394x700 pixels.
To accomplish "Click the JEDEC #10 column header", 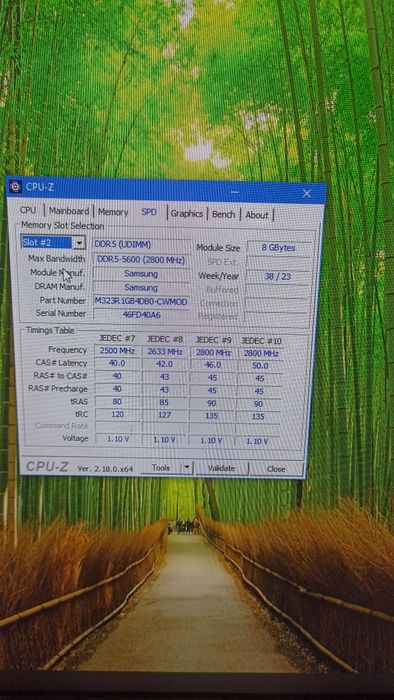I will click(x=261, y=341).
